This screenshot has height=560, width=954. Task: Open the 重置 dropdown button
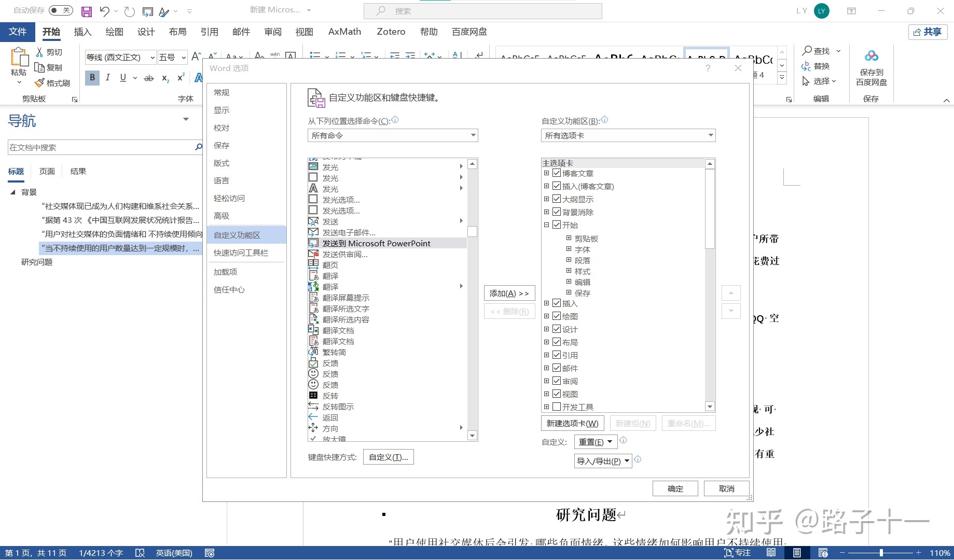pyautogui.click(x=596, y=442)
